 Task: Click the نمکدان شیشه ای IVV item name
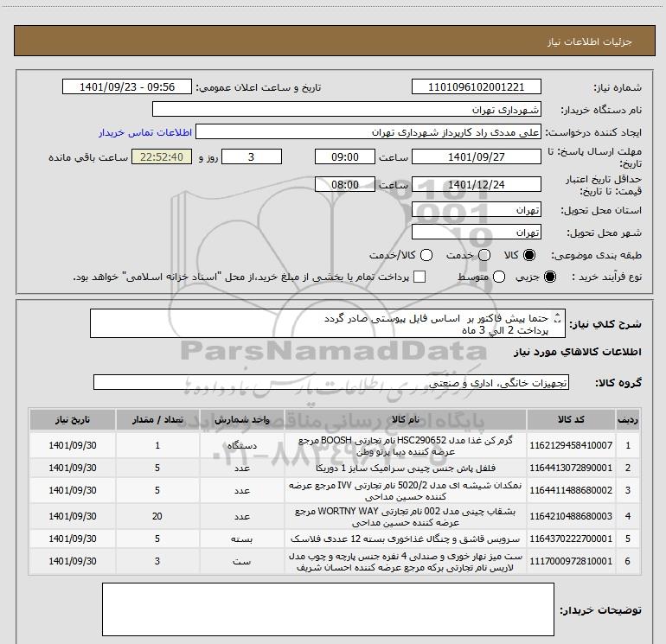405,490
